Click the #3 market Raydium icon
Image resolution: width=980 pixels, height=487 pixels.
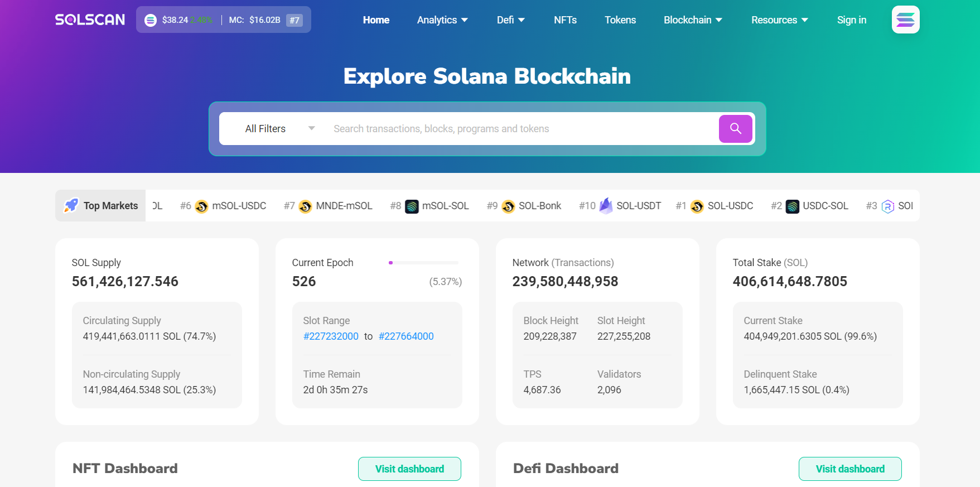(888, 206)
